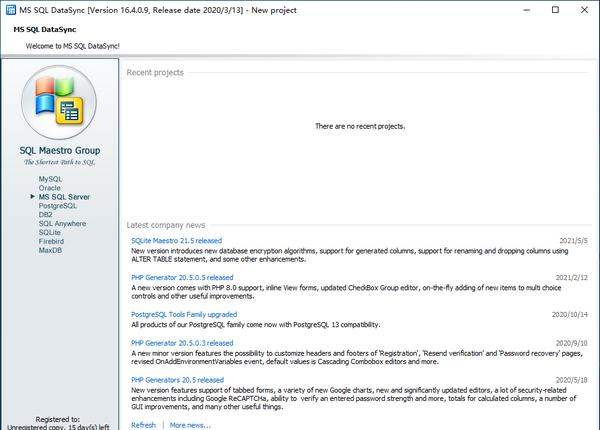Click the SQL Maestro Group logo image
The height and width of the screenshot is (430, 600).
(x=59, y=102)
